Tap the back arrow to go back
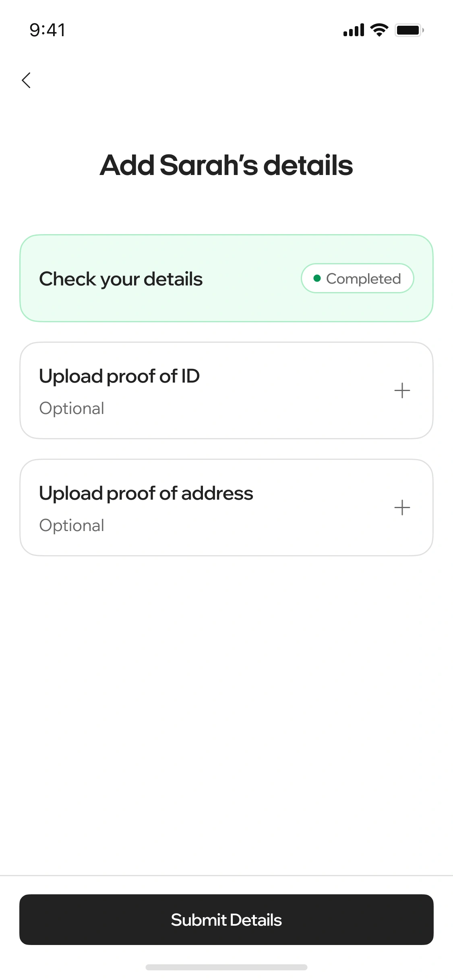The width and height of the screenshot is (453, 980). click(26, 80)
